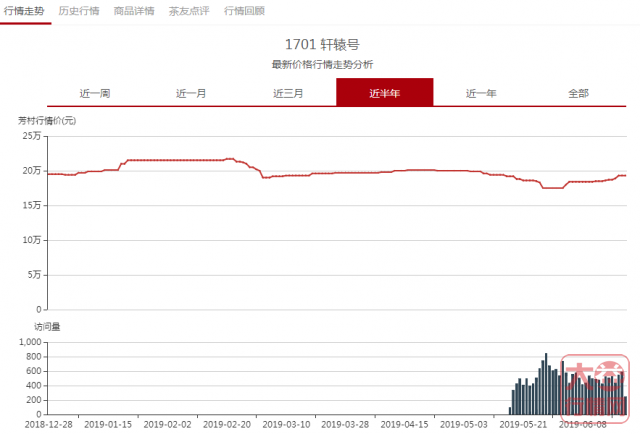Switch to the 行情走势 tab
Image resolution: width=640 pixels, height=434 pixels.
click(x=24, y=11)
